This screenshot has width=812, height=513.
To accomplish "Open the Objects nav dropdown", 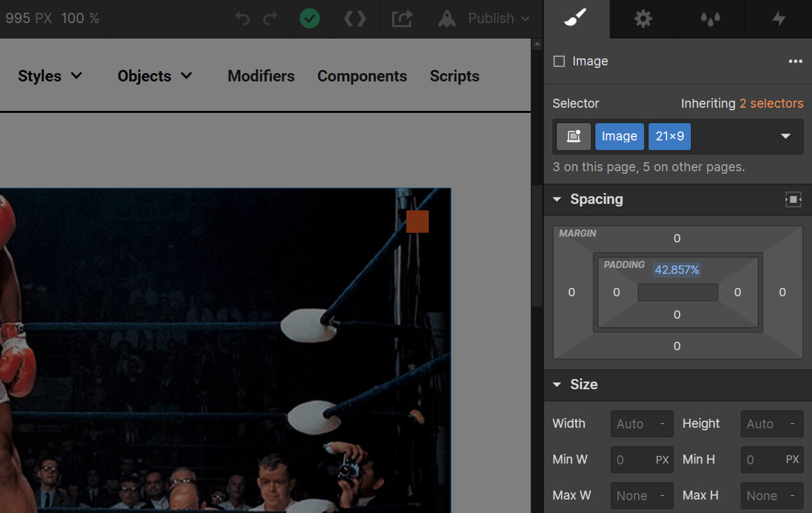I will pyautogui.click(x=154, y=76).
